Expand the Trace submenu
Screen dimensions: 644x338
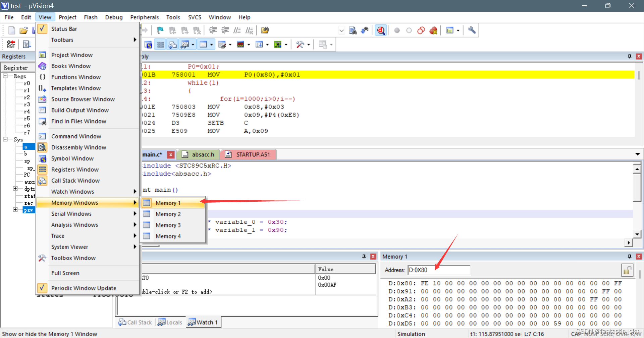click(88, 236)
